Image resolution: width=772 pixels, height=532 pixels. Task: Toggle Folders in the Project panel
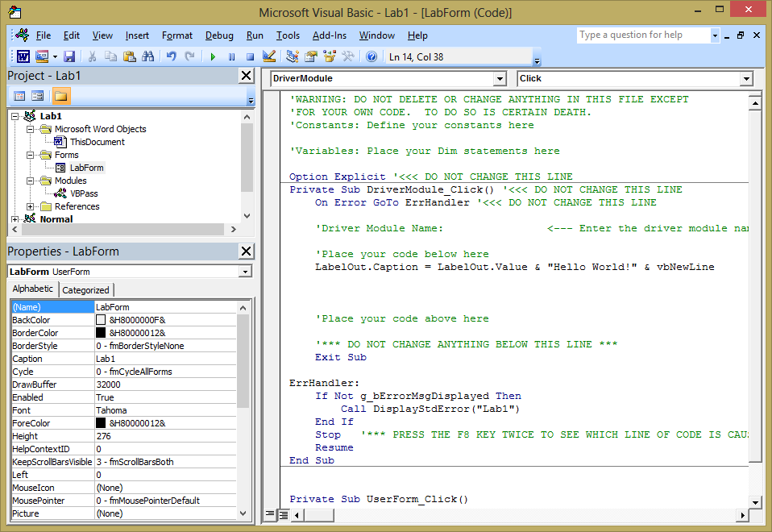[60, 96]
